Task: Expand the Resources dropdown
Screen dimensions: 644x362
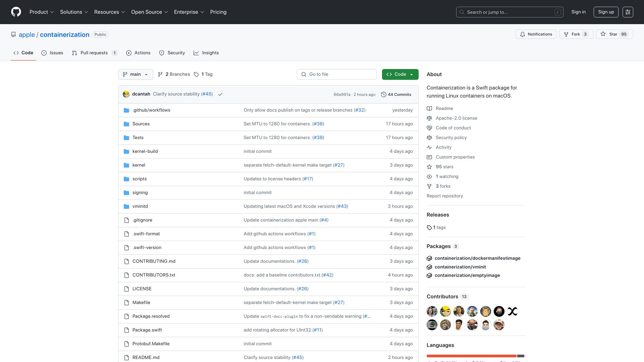Action: tap(110, 12)
